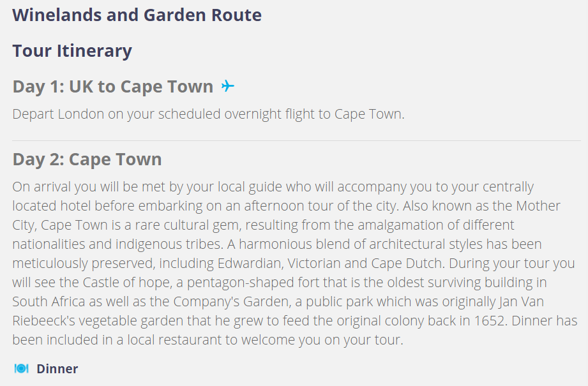This screenshot has width=588, height=386.
Task: Select the Dinner meal label
Action: pyautogui.click(x=57, y=369)
